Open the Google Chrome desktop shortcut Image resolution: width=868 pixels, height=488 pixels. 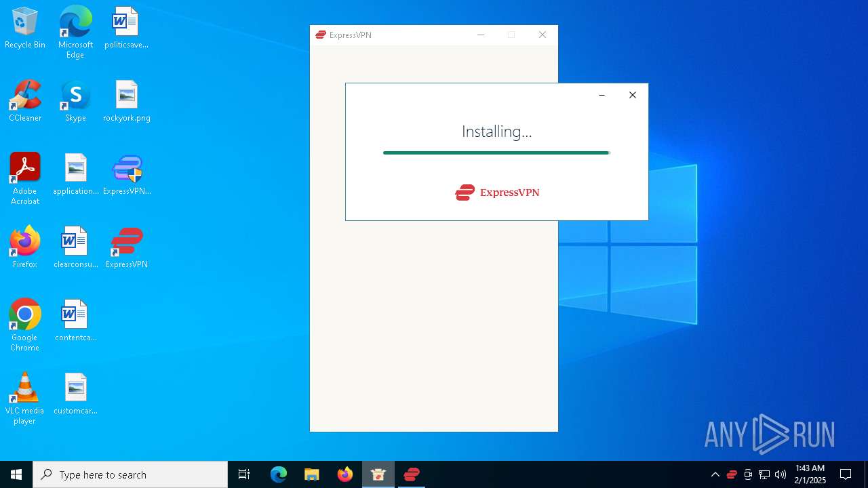coord(25,325)
